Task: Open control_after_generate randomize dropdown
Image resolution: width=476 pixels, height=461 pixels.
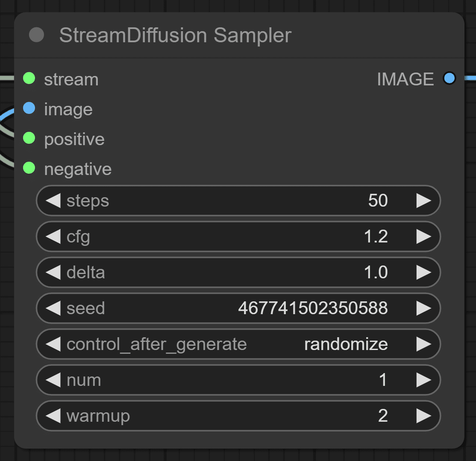Action: [238, 344]
